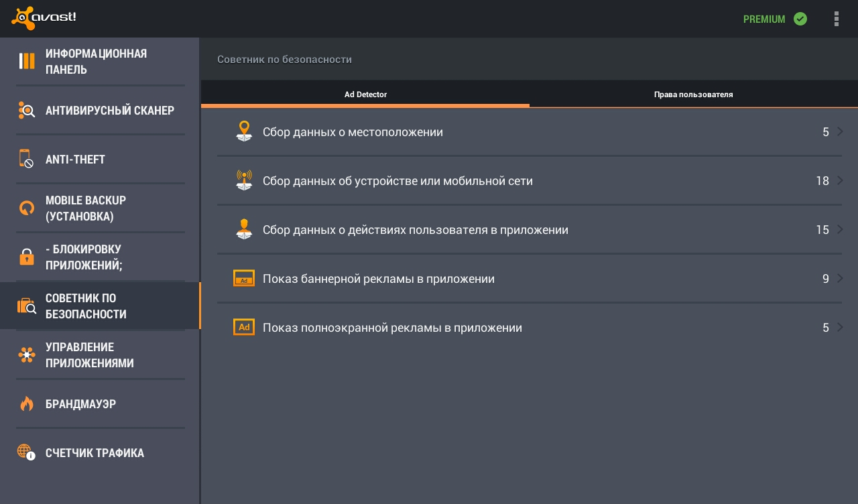Select the Anti-Theft phone icon
The image size is (858, 504).
[x=27, y=158]
